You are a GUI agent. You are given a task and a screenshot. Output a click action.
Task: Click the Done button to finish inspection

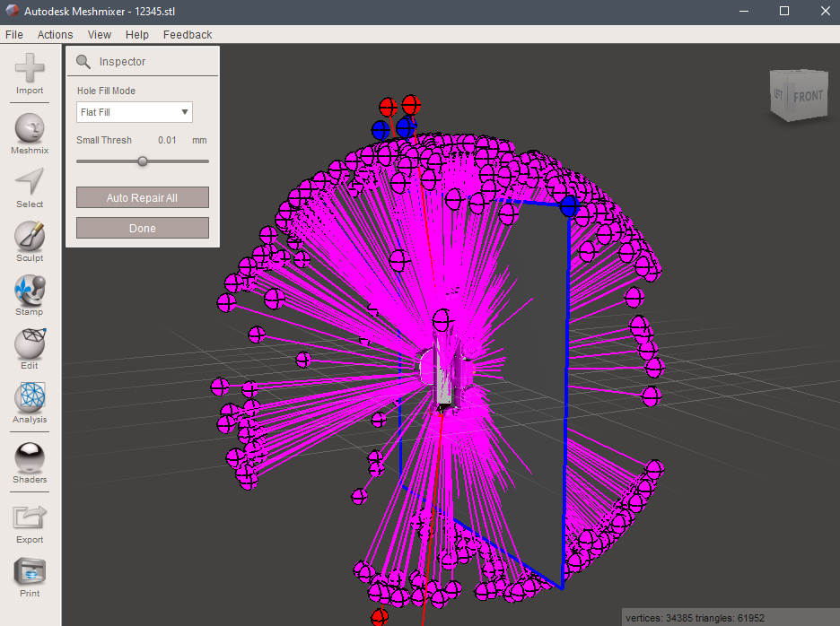(x=142, y=228)
